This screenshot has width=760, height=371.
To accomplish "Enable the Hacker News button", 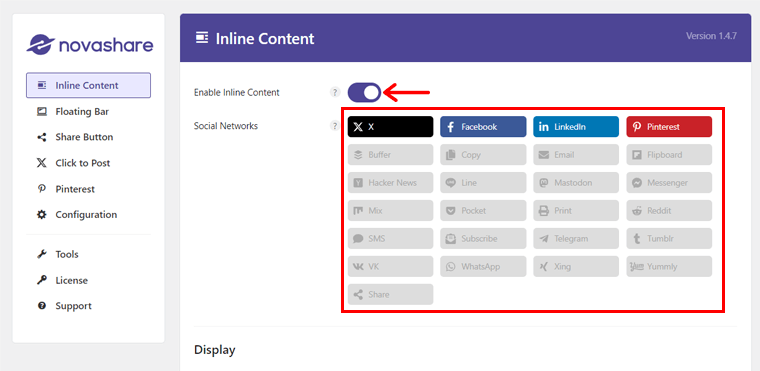I will click(390, 183).
